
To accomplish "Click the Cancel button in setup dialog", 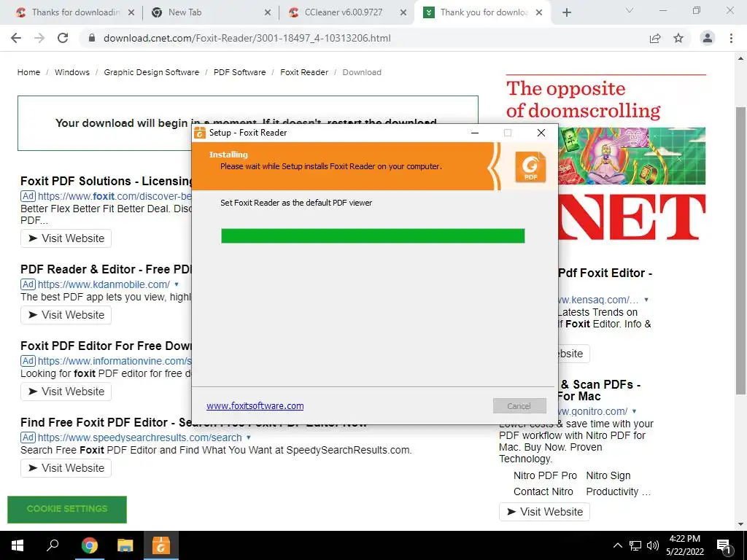I will [519, 406].
